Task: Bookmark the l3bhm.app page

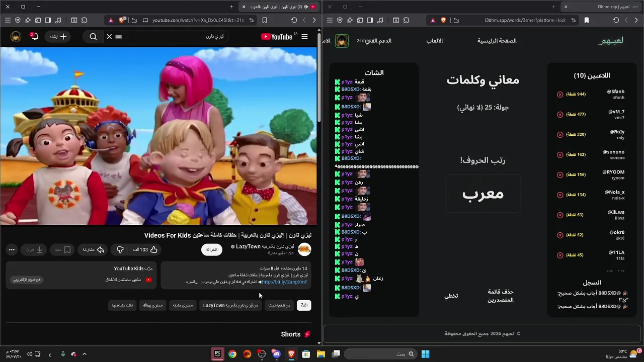Action: click(587, 20)
